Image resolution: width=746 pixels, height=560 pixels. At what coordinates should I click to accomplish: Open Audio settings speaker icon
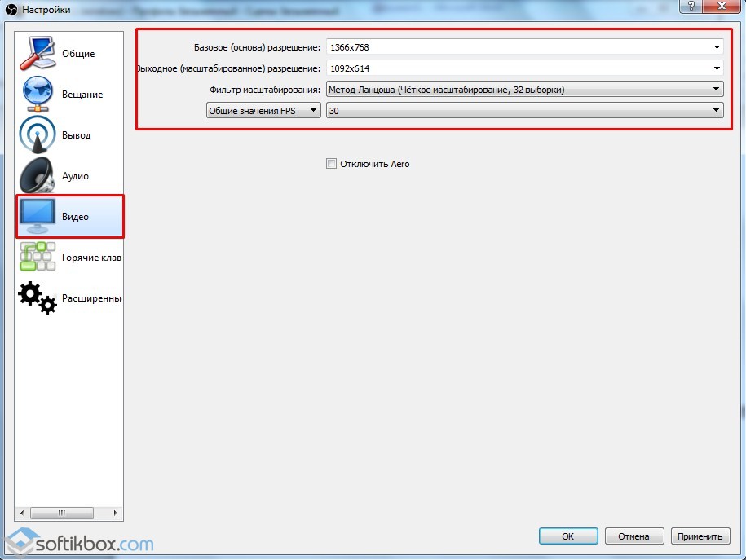tap(38, 176)
